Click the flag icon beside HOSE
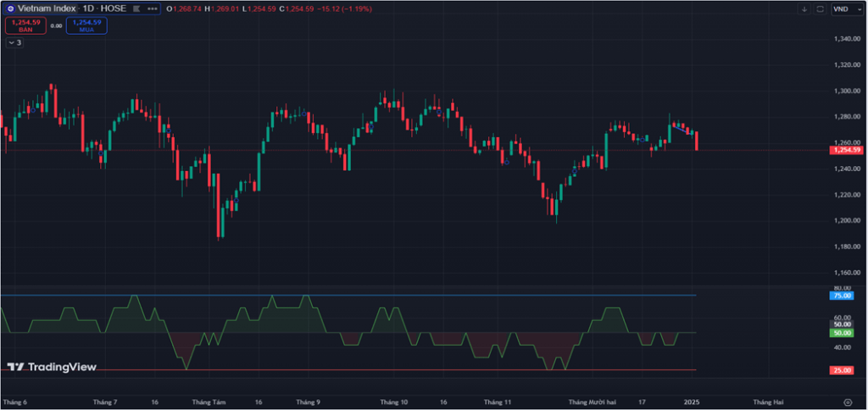 (138, 8)
